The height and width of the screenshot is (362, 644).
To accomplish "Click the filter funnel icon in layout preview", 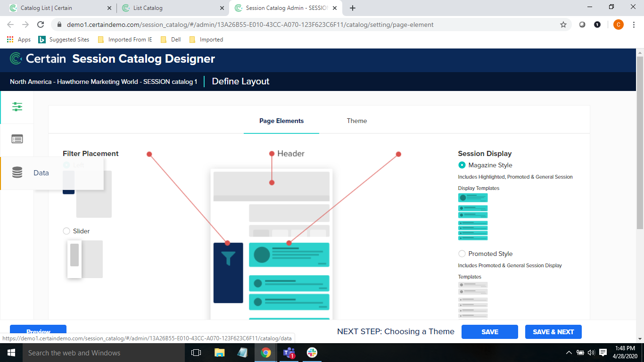I will (228, 259).
